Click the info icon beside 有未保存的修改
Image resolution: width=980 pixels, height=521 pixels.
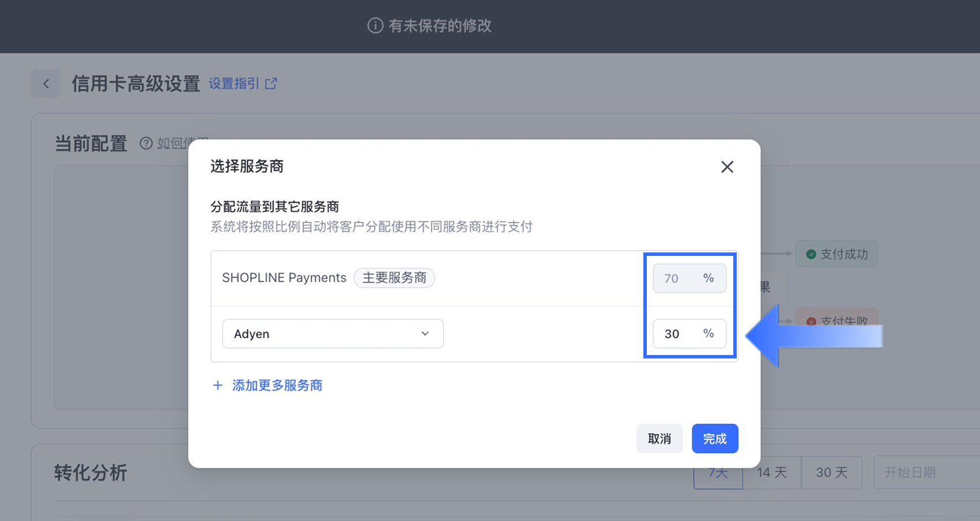pyautogui.click(x=375, y=25)
